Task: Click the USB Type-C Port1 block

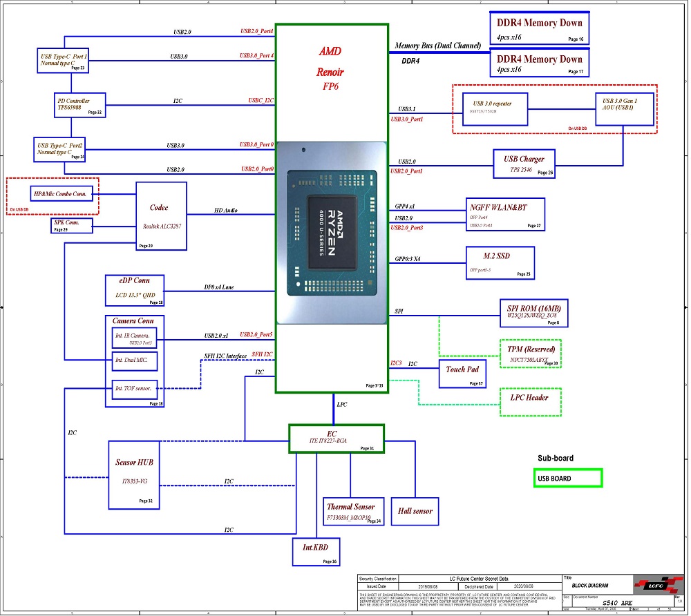Action: [x=63, y=61]
